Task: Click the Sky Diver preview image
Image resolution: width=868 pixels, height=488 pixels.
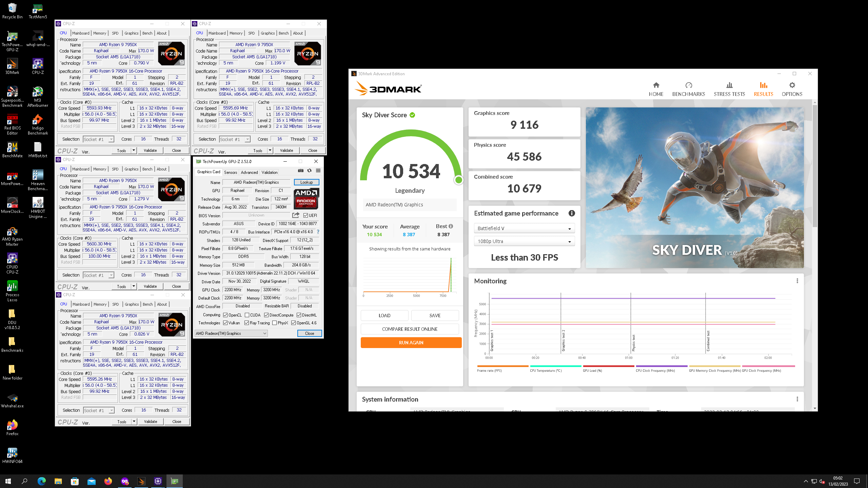Action: (x=695, y=188)
